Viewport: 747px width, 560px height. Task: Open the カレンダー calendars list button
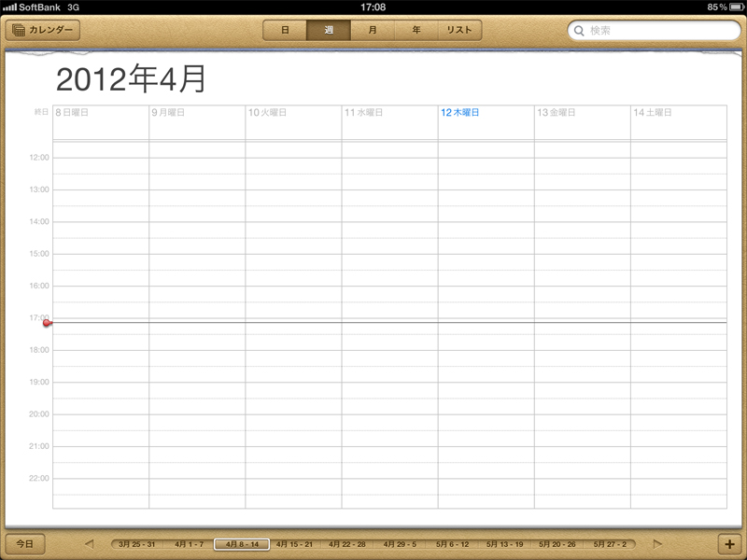[x=42, y=30]
